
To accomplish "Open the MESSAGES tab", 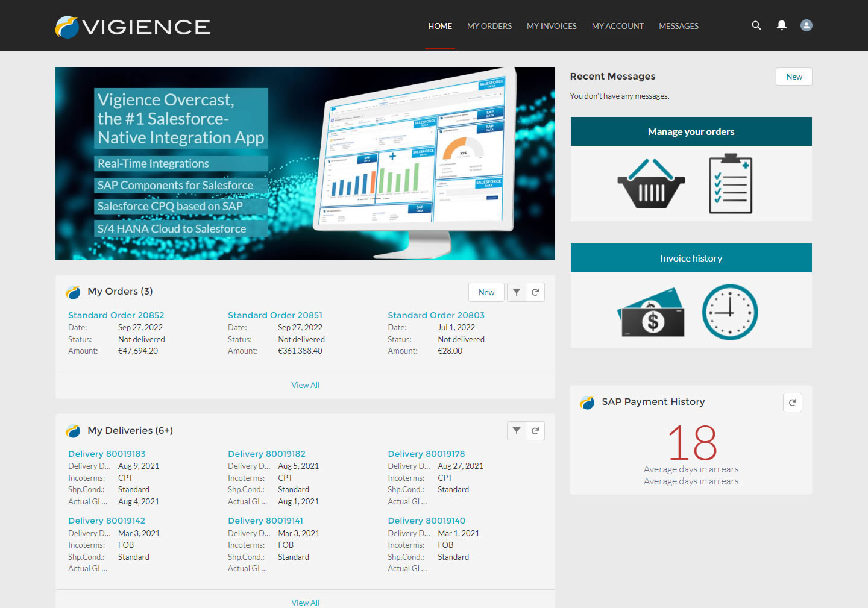I will click(679, 26).
